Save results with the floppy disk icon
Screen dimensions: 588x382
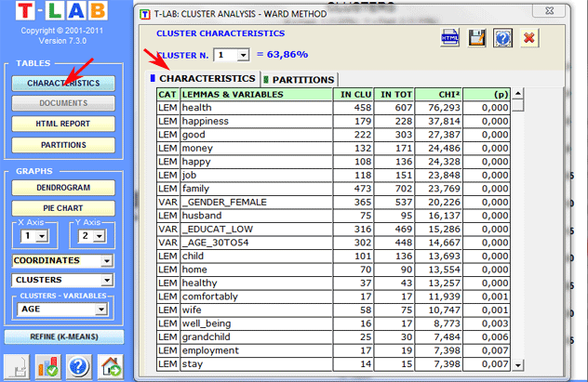[x=476, y=37]
